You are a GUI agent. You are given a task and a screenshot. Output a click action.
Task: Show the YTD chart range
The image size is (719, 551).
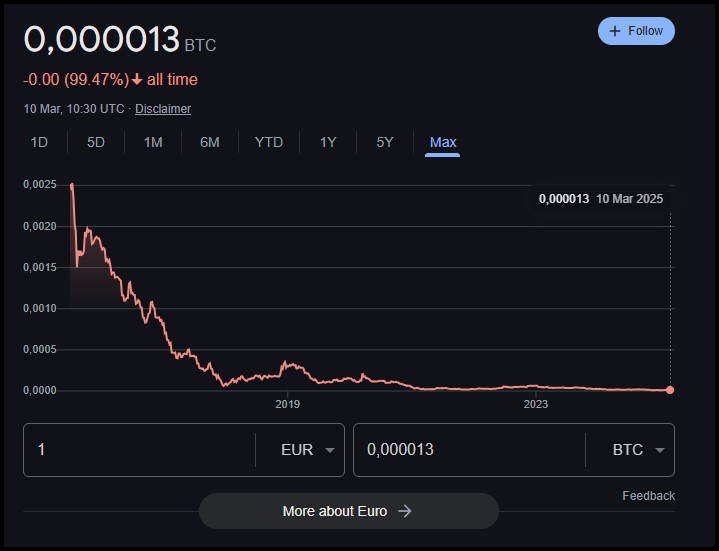(269, 142)
